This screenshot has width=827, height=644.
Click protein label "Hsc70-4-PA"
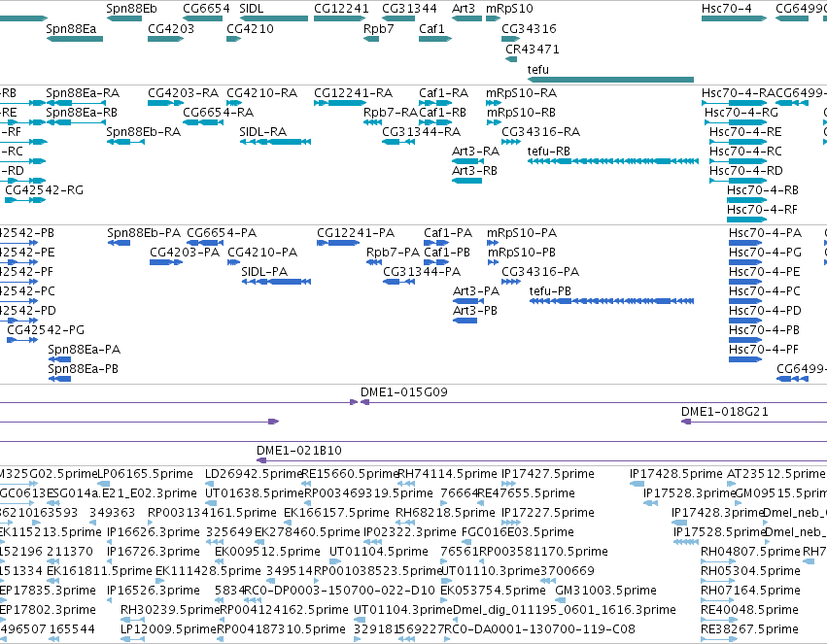tap(766, 233)
